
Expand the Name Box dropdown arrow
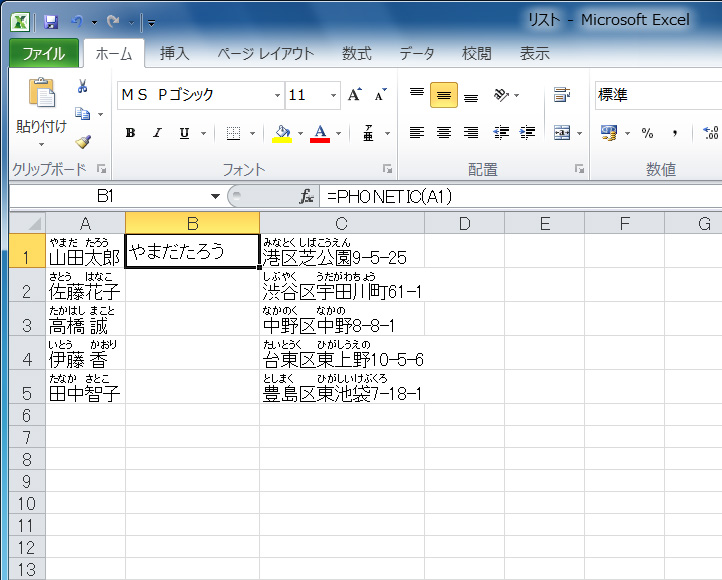(x=215, y=197)
